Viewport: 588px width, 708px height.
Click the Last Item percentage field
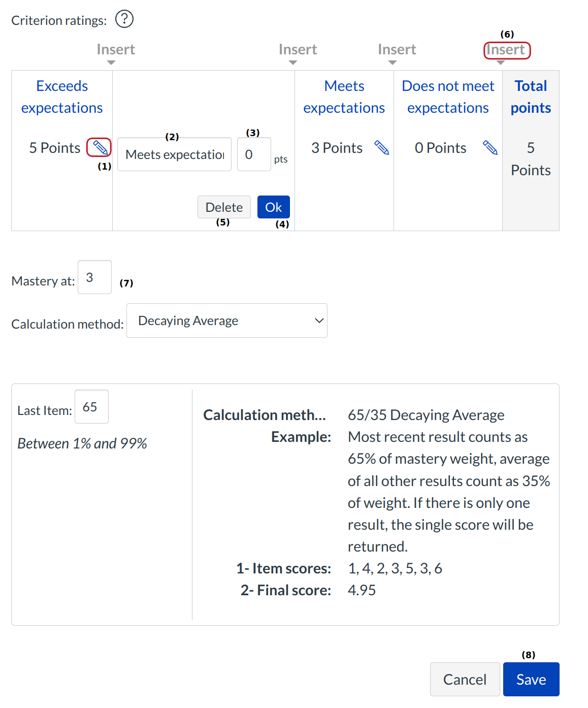click(91, 407)
